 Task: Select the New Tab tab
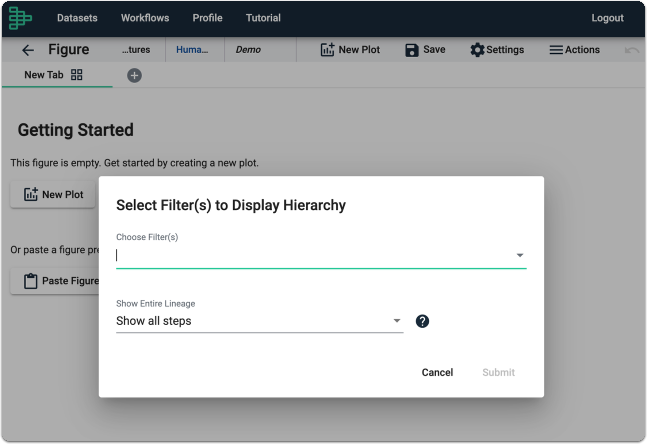(x=57, y=75)
